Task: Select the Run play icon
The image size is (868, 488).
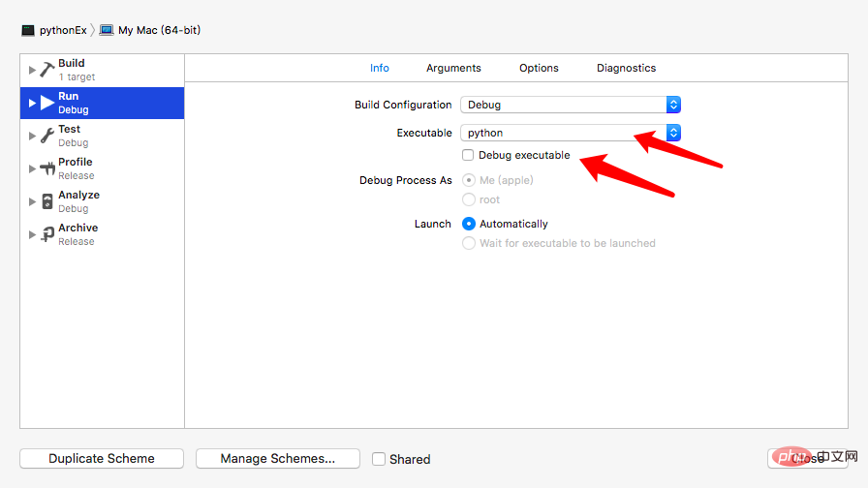Action: 47,103
